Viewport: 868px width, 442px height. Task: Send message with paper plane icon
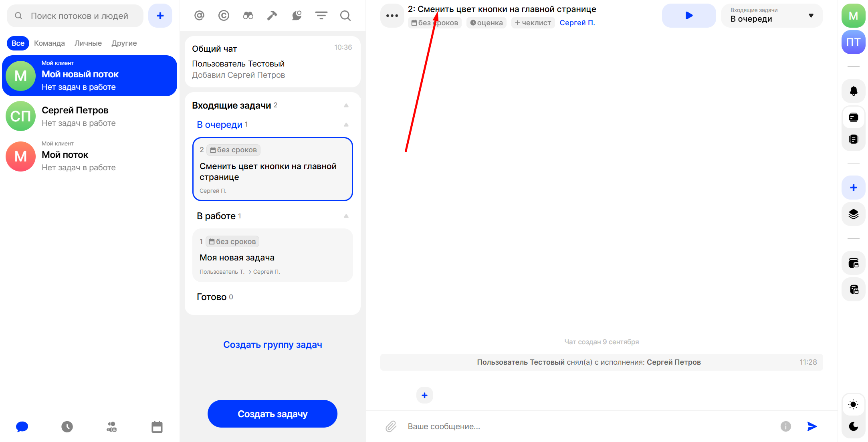811,426
